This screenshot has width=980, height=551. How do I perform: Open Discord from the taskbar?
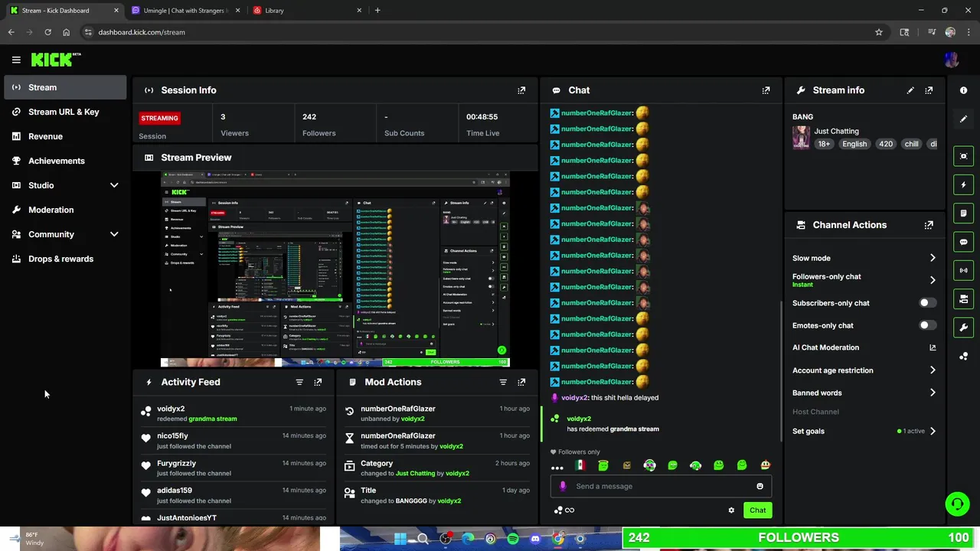pyautogui.click(x=535, y=539)
